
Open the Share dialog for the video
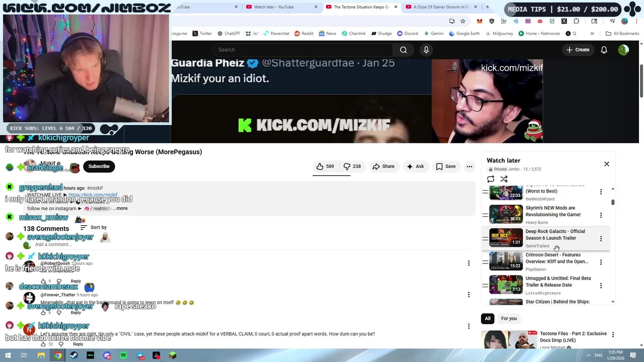pyautogui.click(x=383, y=166)
